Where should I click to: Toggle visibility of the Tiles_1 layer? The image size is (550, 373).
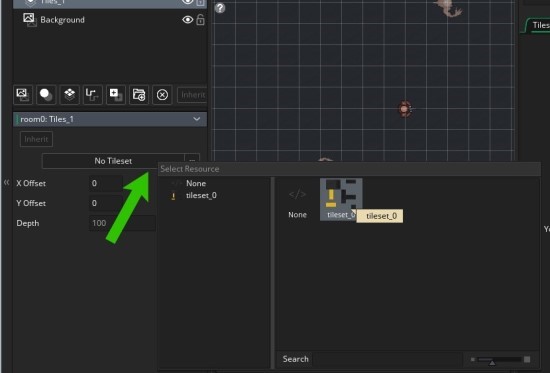188,1
